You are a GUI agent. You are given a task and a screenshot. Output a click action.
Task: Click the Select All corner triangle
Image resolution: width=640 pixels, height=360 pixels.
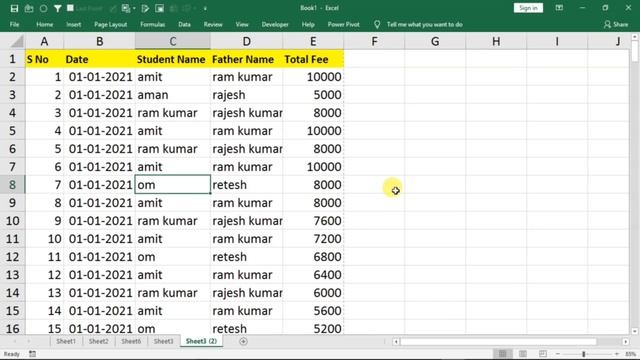coord(17,41)
